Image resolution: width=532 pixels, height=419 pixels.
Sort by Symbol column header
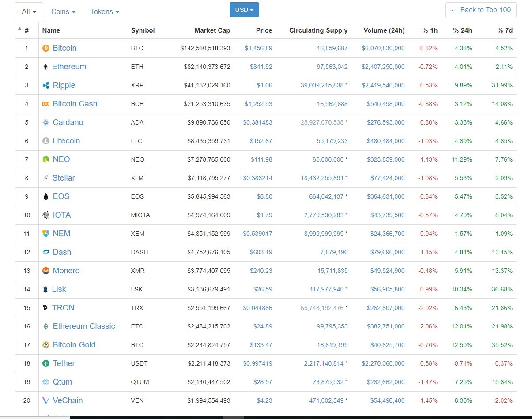pos(143,30)
